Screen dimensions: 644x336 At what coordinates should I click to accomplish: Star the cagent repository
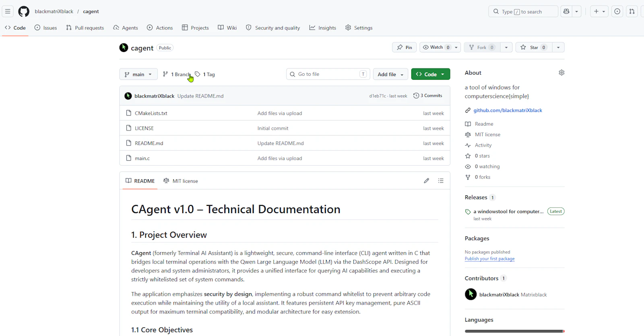coord(534,47)
